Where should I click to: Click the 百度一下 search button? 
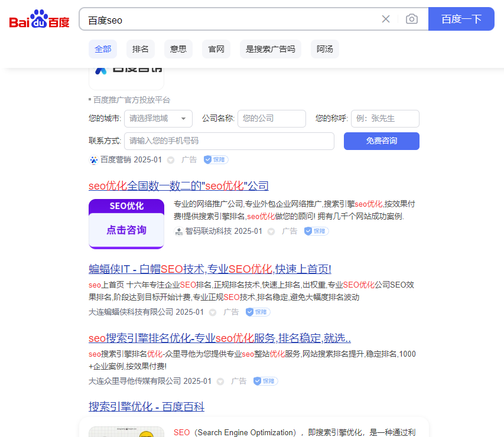click(x=461, y=19)
